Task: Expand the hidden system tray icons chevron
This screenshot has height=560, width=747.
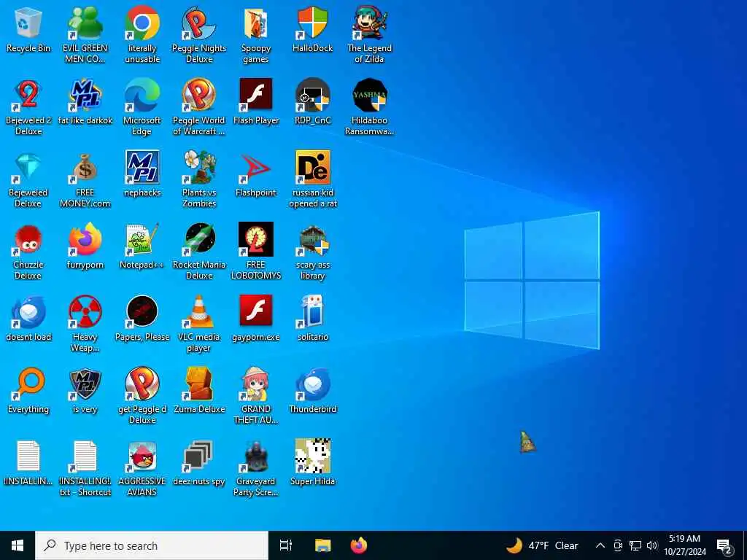Action: 600,545
